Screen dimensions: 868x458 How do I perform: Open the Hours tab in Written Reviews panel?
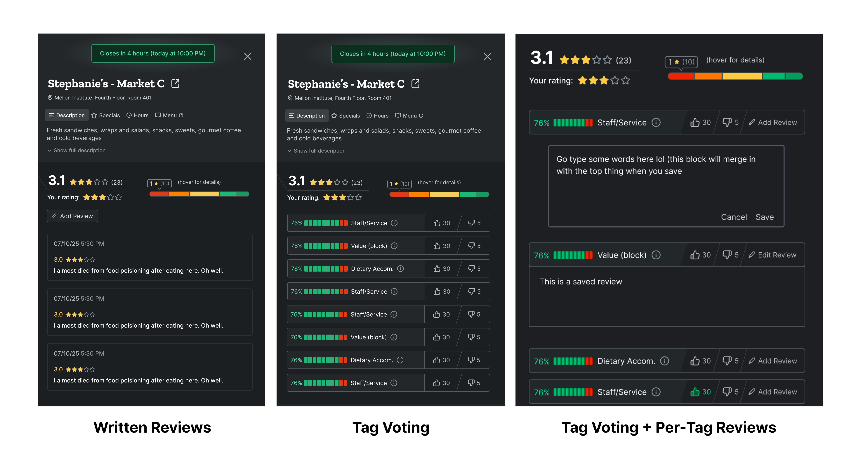point(138,115)
